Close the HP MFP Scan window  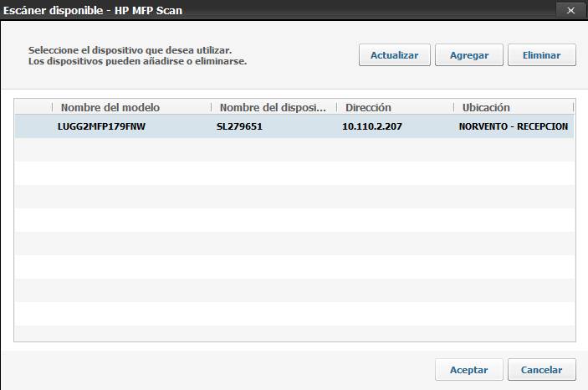tap(570, 10)
